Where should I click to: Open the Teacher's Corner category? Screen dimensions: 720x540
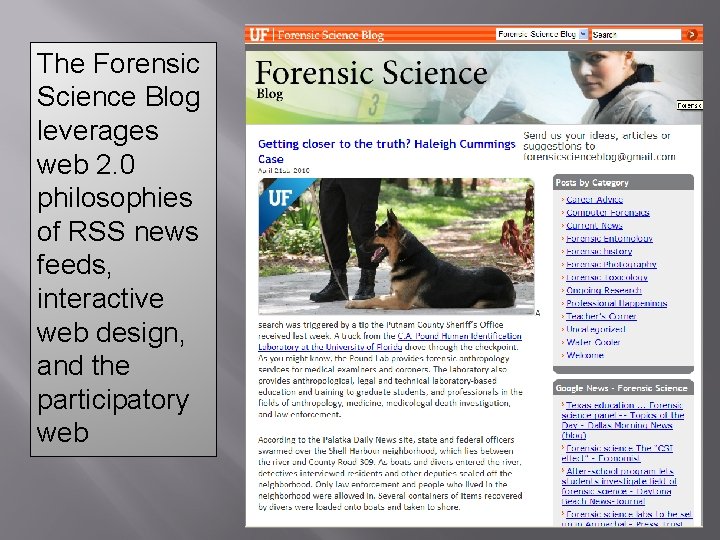click(x=601, y=316)
